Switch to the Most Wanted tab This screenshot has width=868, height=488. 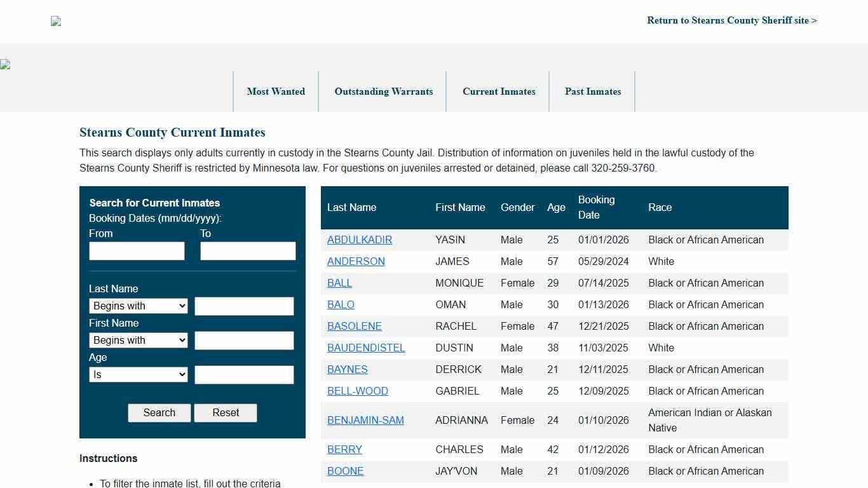click(x=276, y=91)
